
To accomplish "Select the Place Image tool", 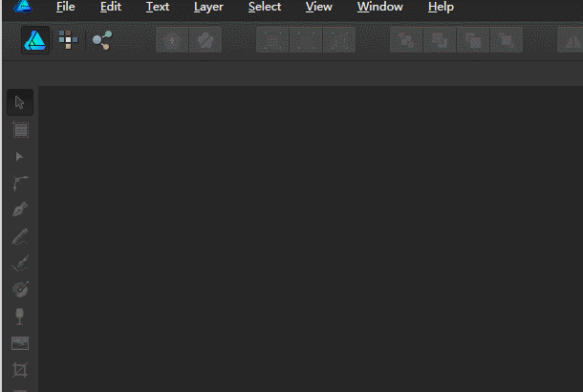I will 20,343.
